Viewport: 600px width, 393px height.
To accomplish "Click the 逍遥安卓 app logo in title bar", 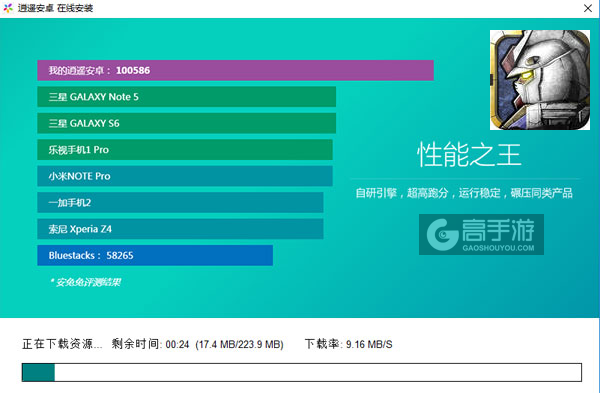I will (x=8, y=8).
